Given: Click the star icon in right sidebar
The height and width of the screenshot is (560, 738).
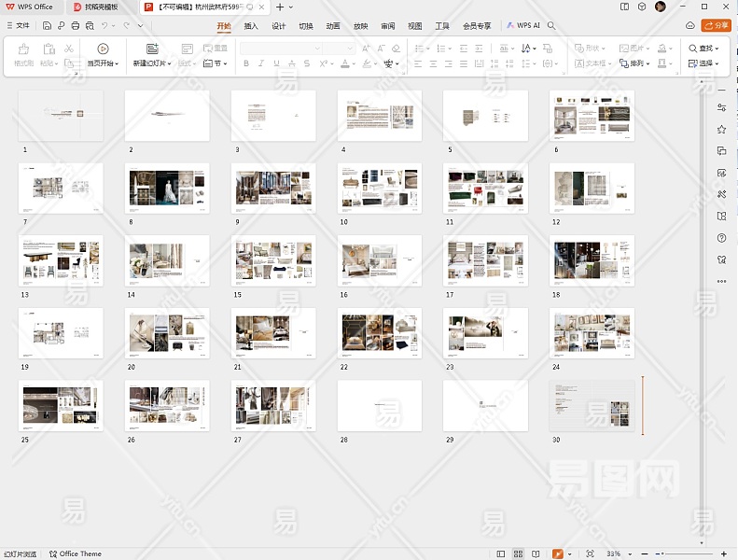Looking at the screenshot, I should [721, 129].
